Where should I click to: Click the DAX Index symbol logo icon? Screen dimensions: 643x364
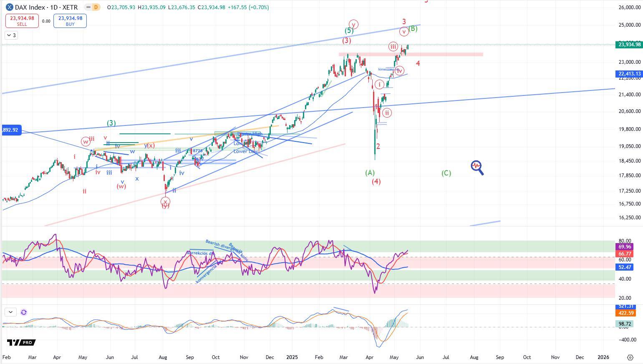click(x=9, y=8)
